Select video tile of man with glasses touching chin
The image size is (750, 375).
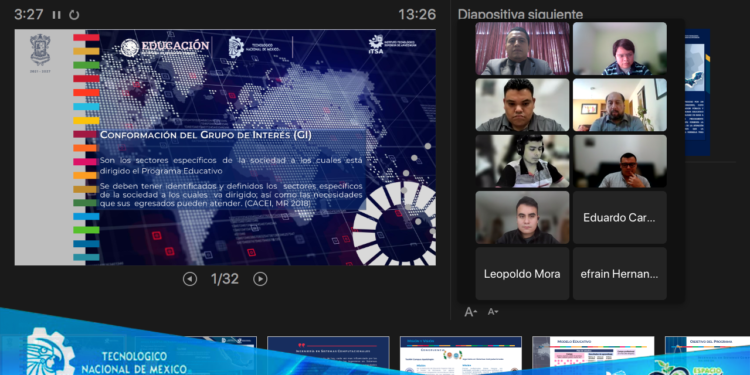pos(619,161)
